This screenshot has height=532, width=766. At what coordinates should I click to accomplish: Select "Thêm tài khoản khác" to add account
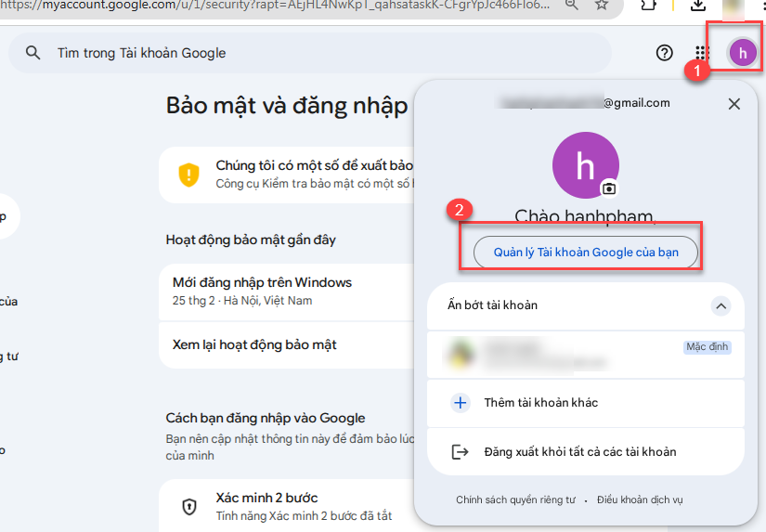(540, 403)
